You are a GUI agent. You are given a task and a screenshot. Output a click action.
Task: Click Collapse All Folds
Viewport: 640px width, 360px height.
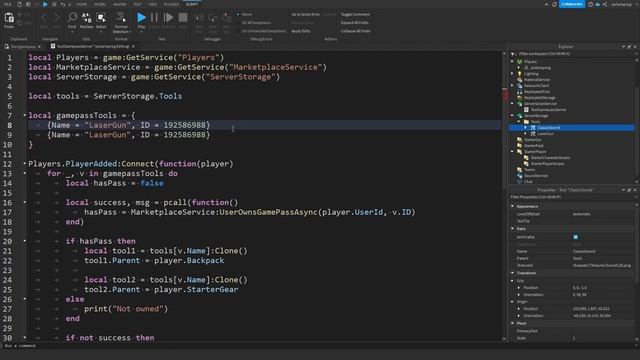[356, 31]
